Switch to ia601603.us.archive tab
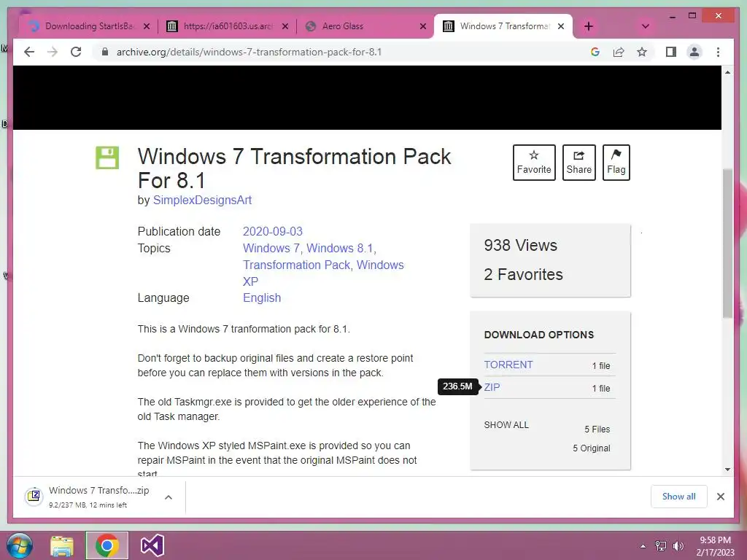The width and height of the screenshot is (747, 560). point(228,26)
